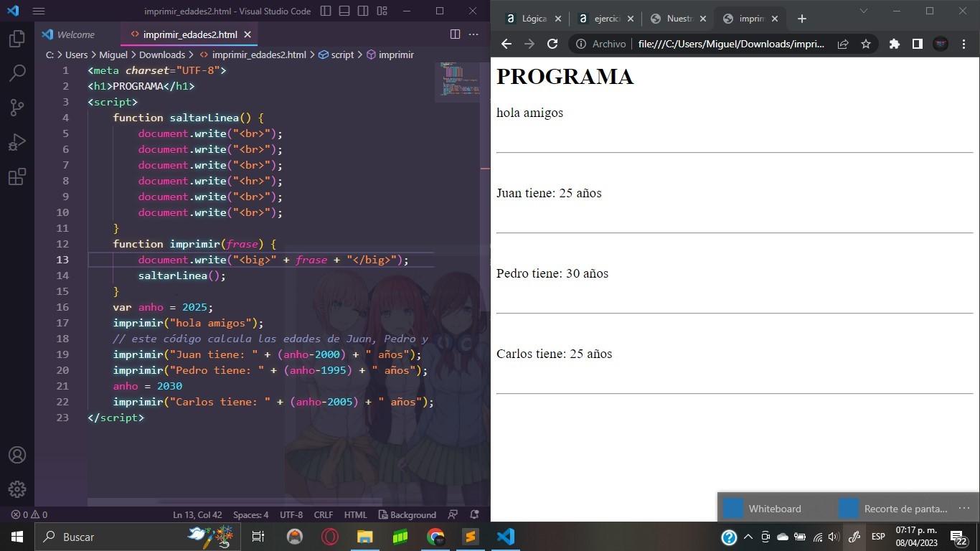Click the Downloads breadcrumb segment
Viewport: 980px width, 551px height.
click(162, 55)
